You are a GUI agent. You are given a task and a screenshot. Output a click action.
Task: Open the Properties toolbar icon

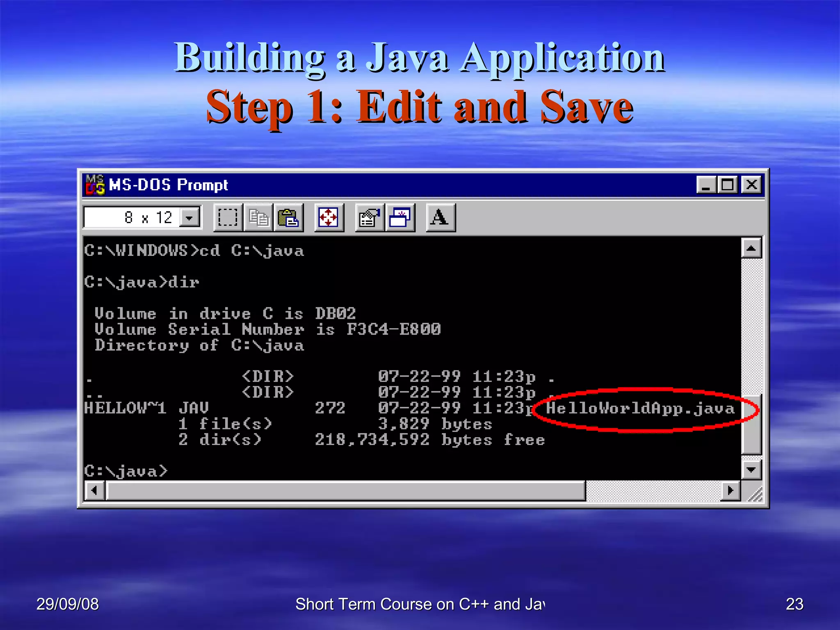tap(370, 217)
